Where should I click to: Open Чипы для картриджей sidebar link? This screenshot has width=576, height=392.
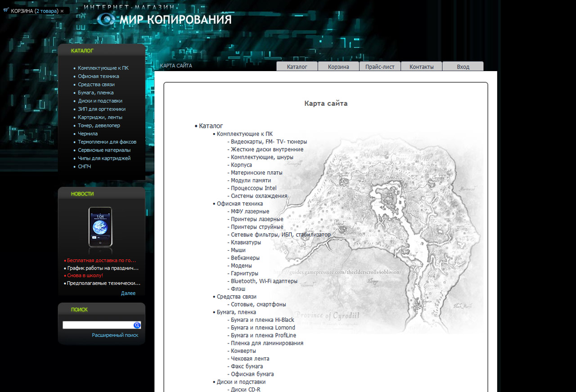pyautogui.click(x=104, y=158)
